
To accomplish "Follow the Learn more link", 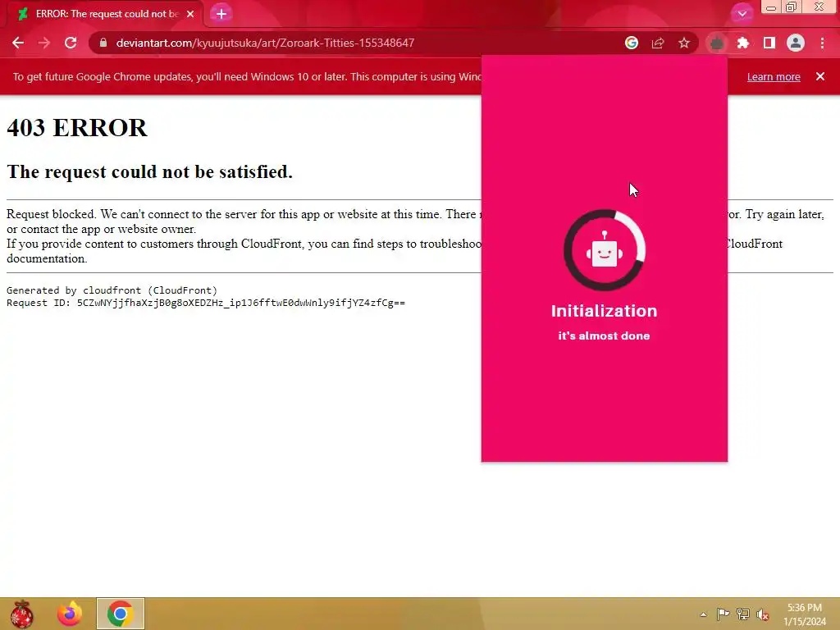I will point(774,76).
